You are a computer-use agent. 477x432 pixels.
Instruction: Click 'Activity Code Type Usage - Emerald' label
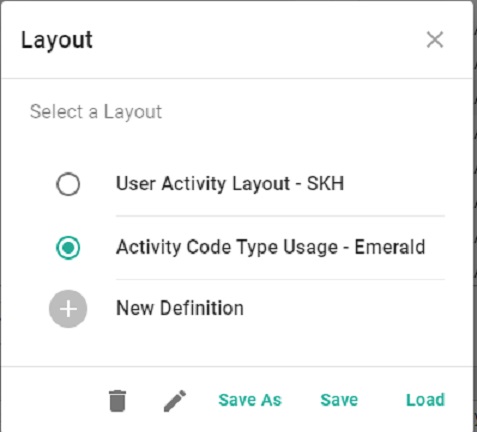[x=270, y=248]
